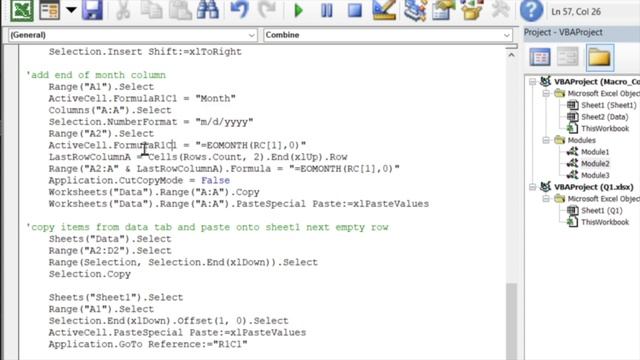640x360 pixels.
Task: Click the code window vertical scrollbar thumb
Action: pyautogui.click(x=511, y=321)
